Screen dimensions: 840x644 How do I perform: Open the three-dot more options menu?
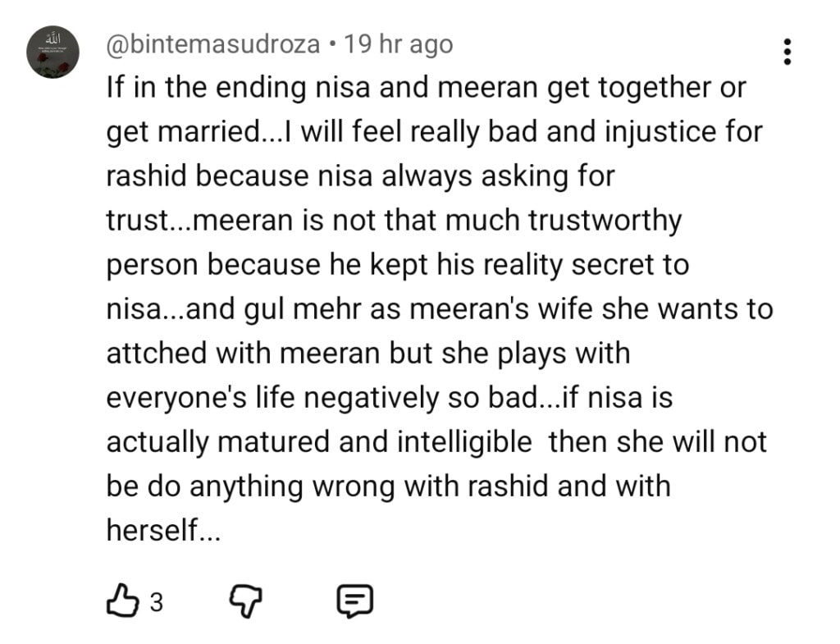[787, 52]
